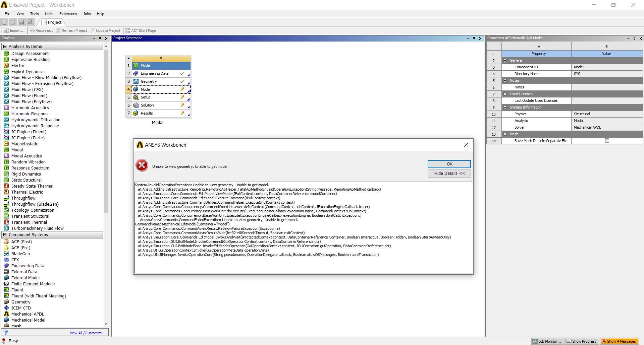Click the Toolbox filter funnel icon
The image size is (644, 345).
coord(6,333)
